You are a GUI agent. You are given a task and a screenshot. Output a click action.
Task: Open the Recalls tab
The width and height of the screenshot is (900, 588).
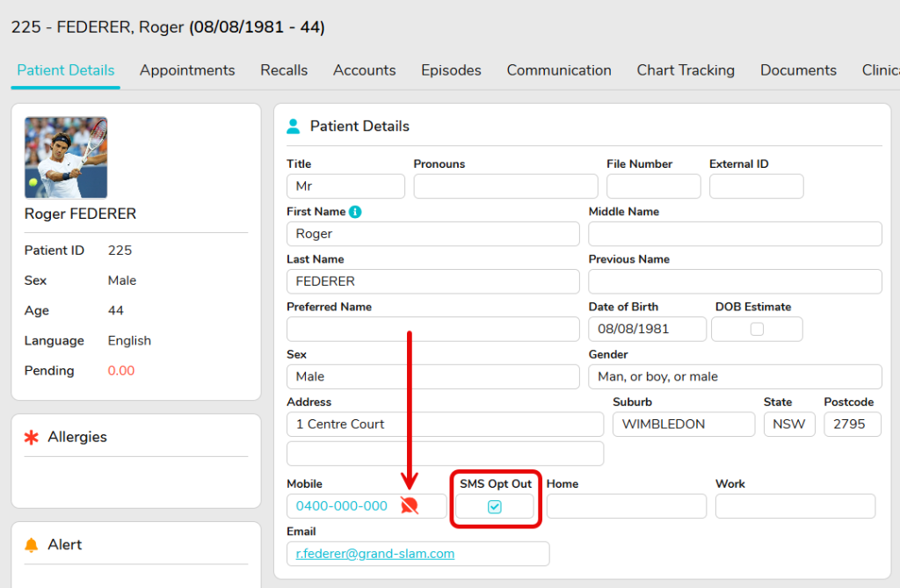pyautogui.click(x=284, y=70)
